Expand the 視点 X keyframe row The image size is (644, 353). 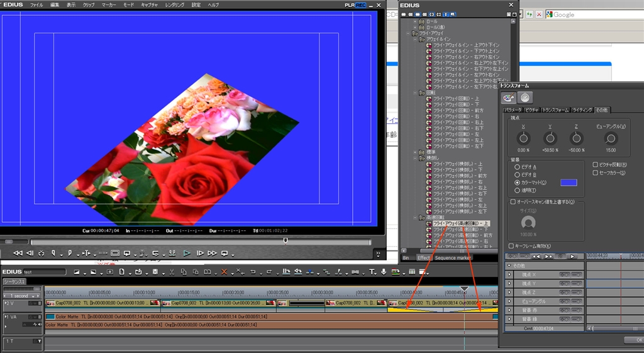[510, 274]
